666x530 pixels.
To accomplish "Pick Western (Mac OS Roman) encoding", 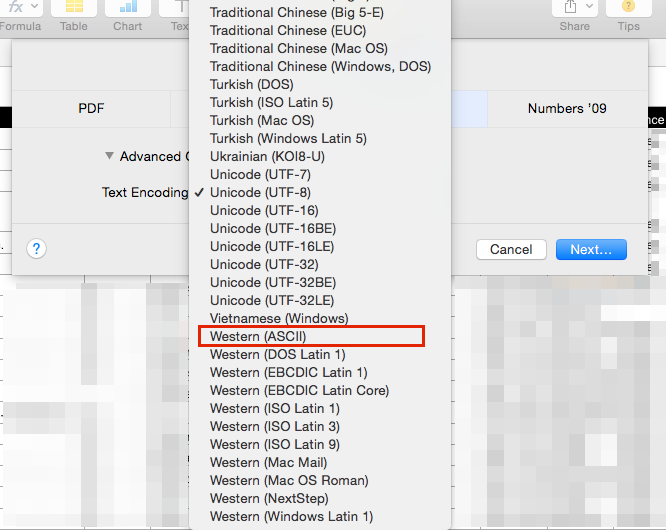I will pos(289,481).
